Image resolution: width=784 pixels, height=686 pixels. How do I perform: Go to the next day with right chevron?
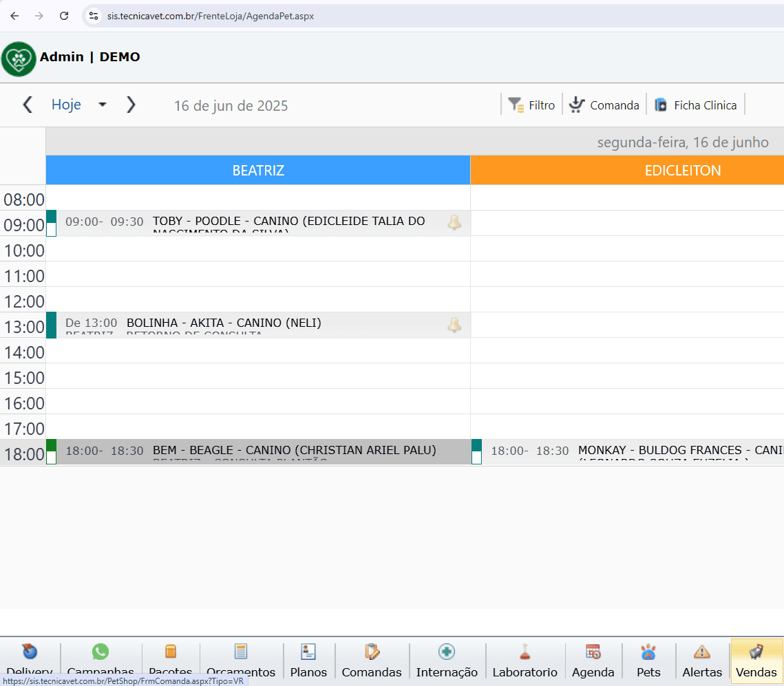(x=131, y=105)
